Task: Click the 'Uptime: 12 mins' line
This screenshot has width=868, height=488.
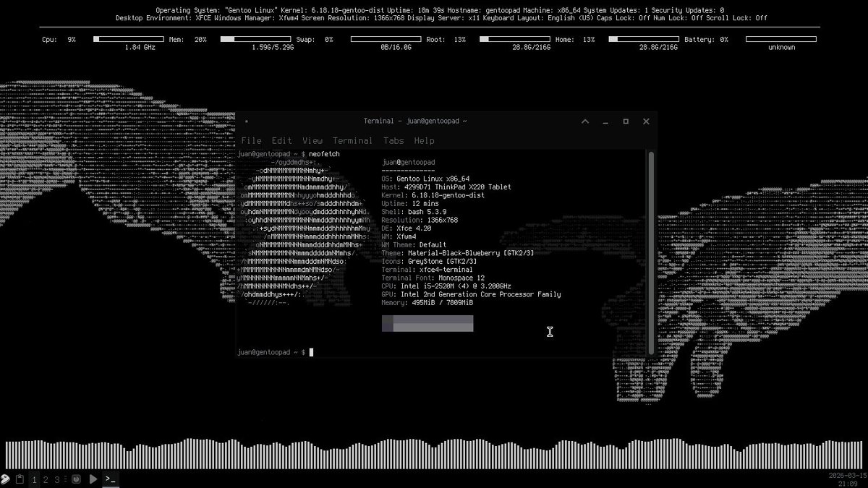Action: tap(412, 203)
